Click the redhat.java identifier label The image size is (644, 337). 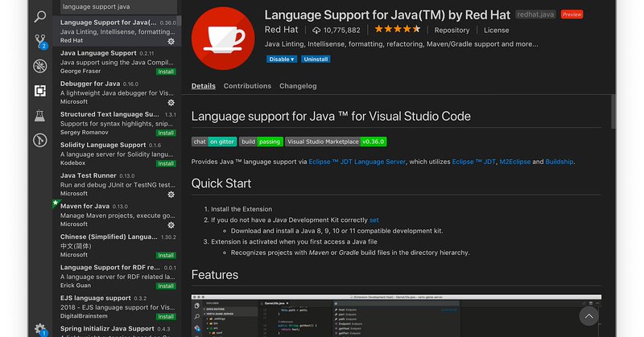coord(535,14)
